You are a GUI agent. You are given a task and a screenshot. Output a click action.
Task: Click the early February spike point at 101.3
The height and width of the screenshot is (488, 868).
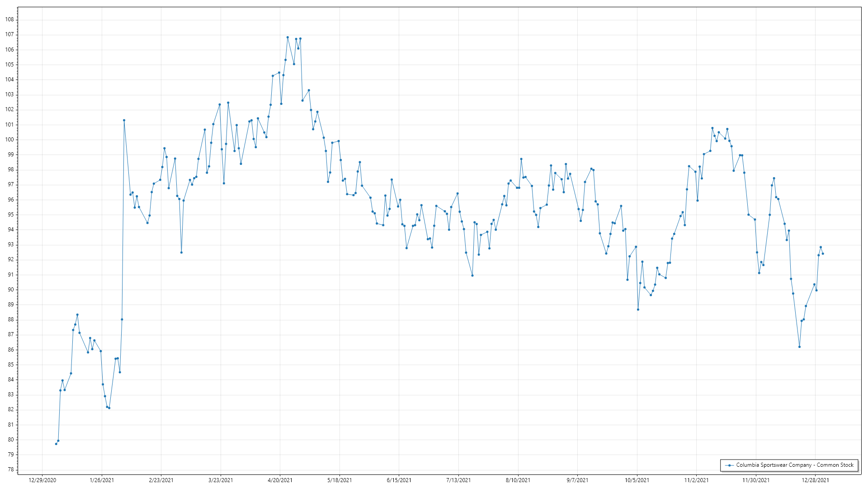[124, 120]
